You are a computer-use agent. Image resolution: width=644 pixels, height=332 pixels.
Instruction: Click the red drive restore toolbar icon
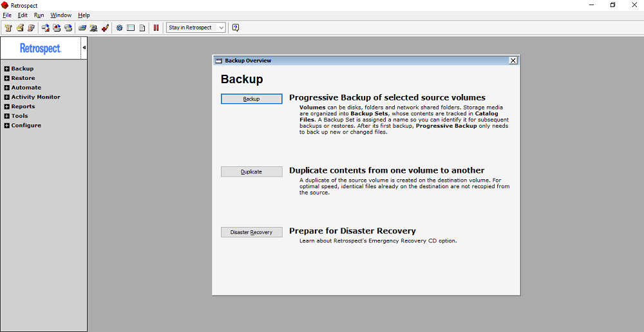[x=57, y=28]
